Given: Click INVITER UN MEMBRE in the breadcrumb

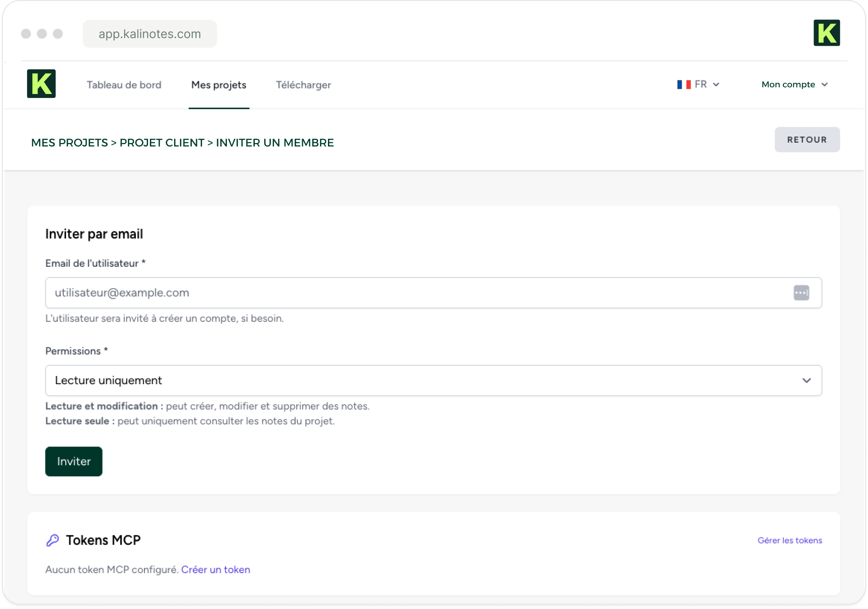Looking at the screenshot, I should click(275, 143).
